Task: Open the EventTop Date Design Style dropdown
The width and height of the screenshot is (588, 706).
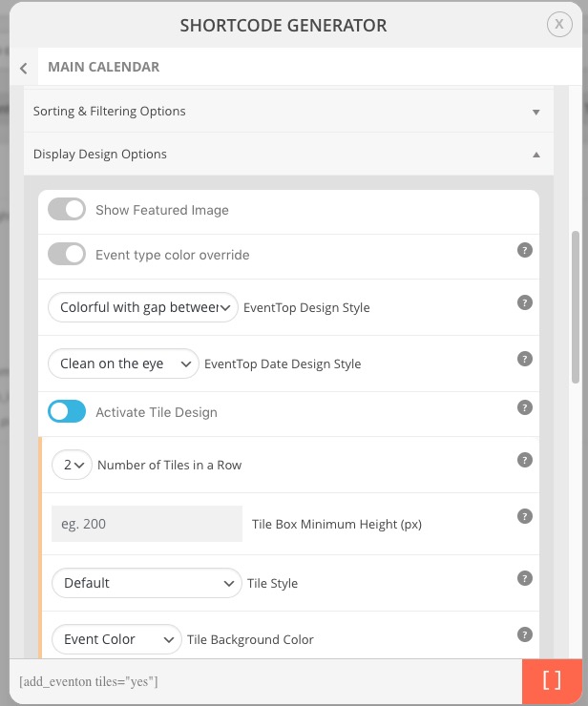Action: (x=123, y=363)
